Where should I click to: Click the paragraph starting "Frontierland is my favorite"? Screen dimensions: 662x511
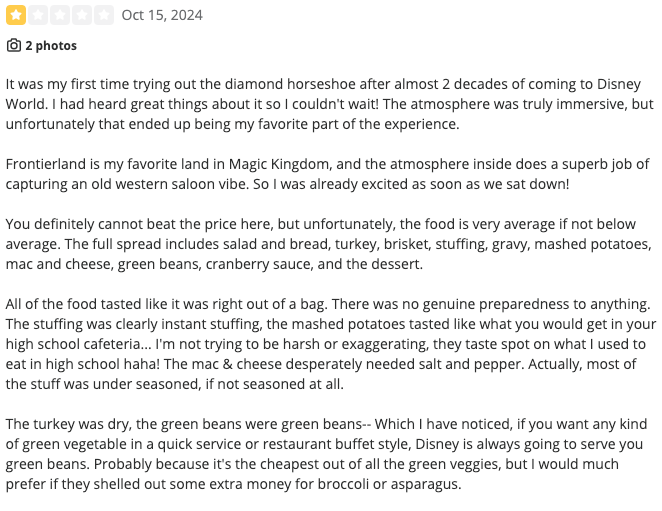[x=330, y=174]
